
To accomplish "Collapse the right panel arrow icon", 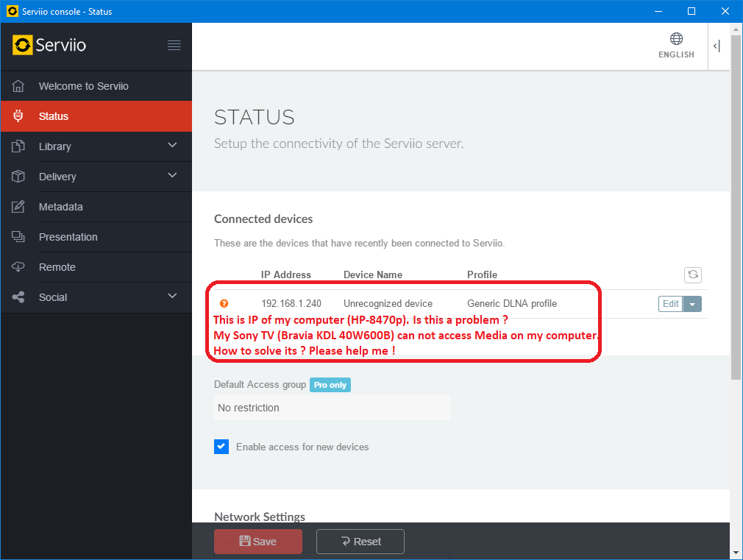I will point(717,46).
